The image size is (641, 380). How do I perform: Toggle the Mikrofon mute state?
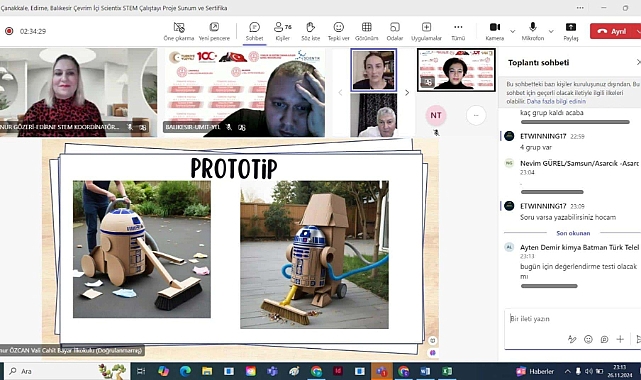click(533, 31)
